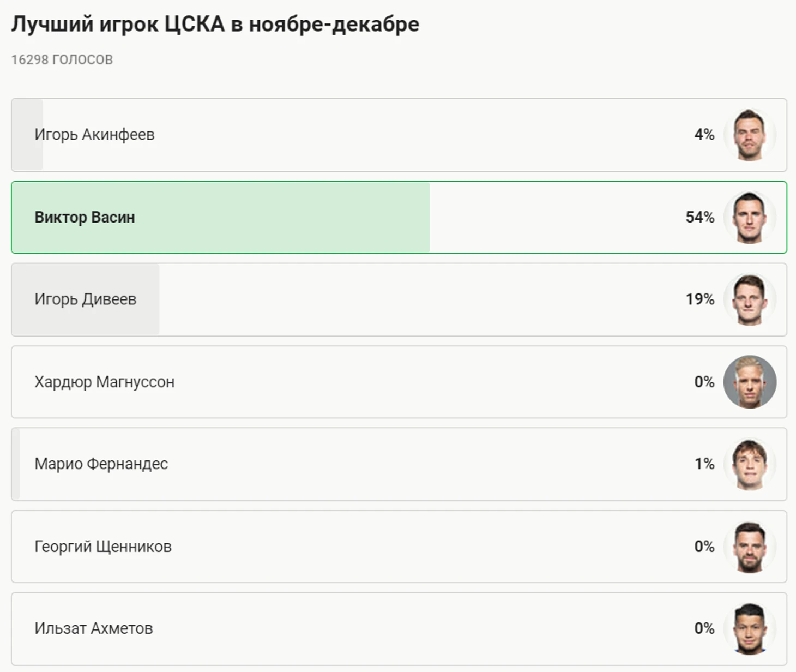Click the 19% result for Дивеев
The image size is (796, 672).
699,299
